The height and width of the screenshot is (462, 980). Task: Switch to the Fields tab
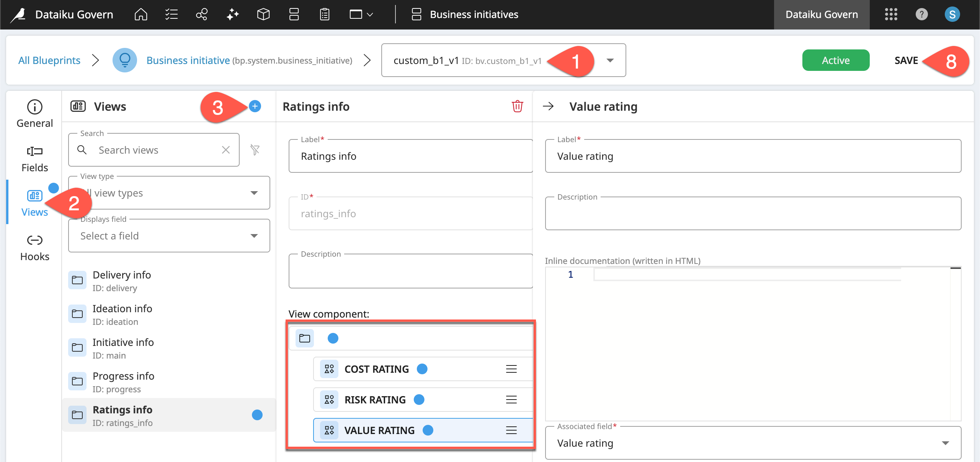click(x=34, y=158)
